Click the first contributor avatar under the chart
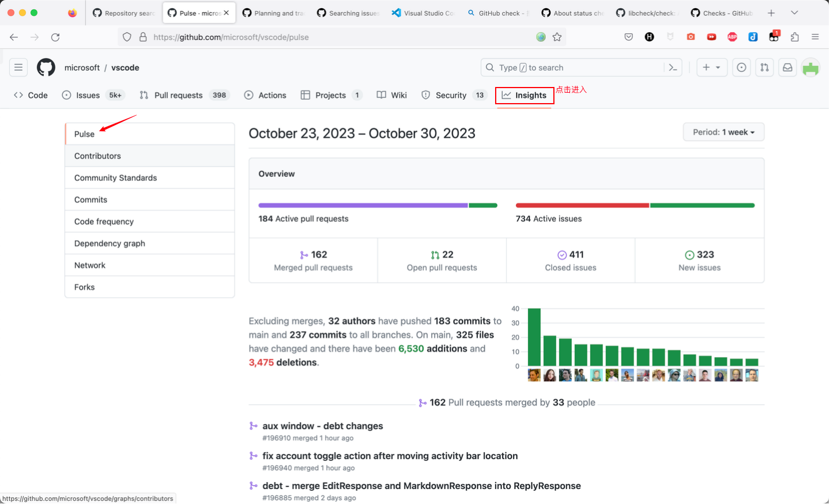Screen dimensions: 830x504 click(534, 376)
